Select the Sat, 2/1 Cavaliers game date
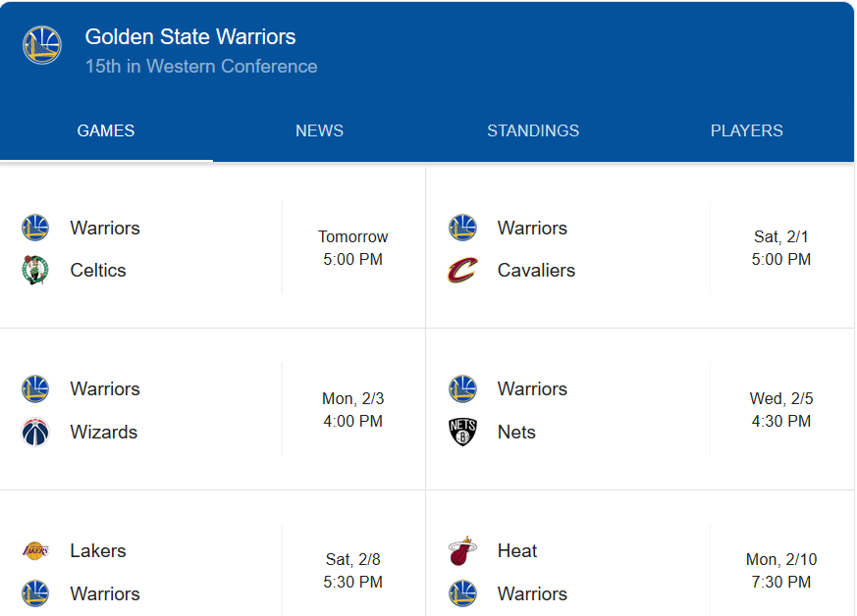 (x=781, y=236)
